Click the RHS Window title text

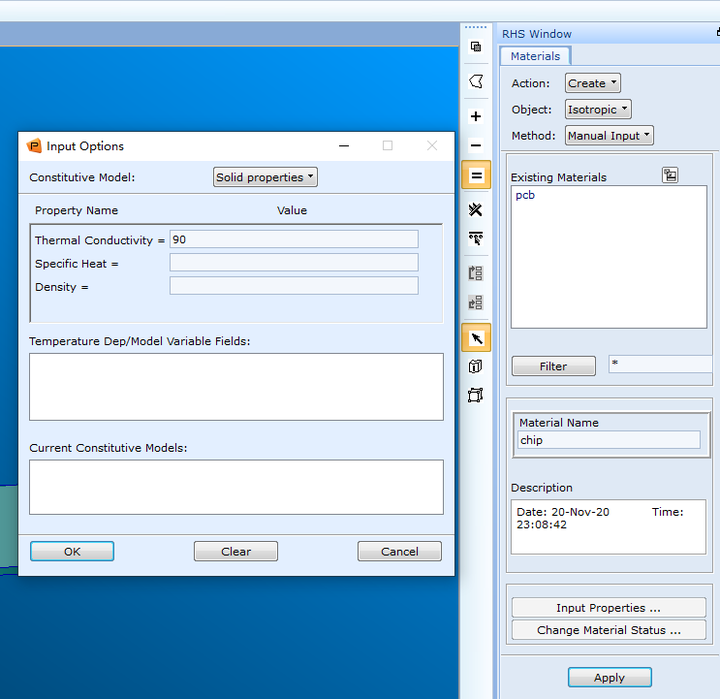[x=537, y=34]
